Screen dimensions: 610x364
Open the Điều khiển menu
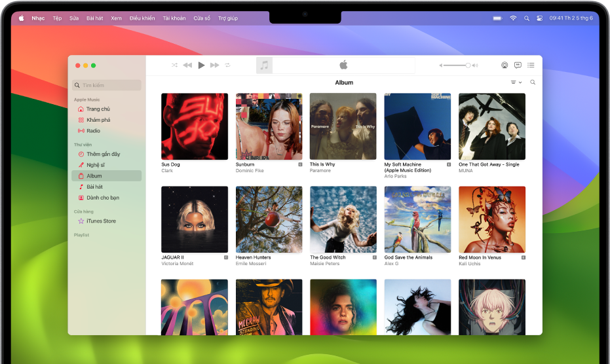[x=142, y=18]
